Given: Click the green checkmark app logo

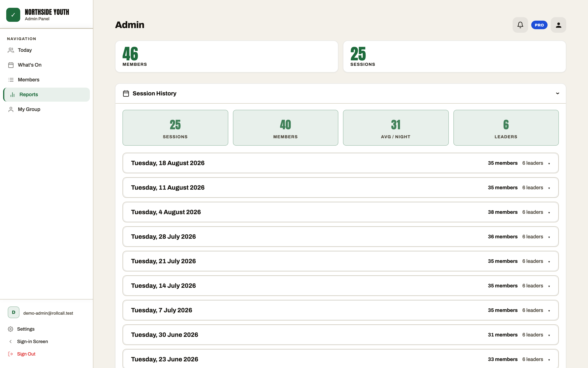Looking at the screenshot, I should 13,15.
